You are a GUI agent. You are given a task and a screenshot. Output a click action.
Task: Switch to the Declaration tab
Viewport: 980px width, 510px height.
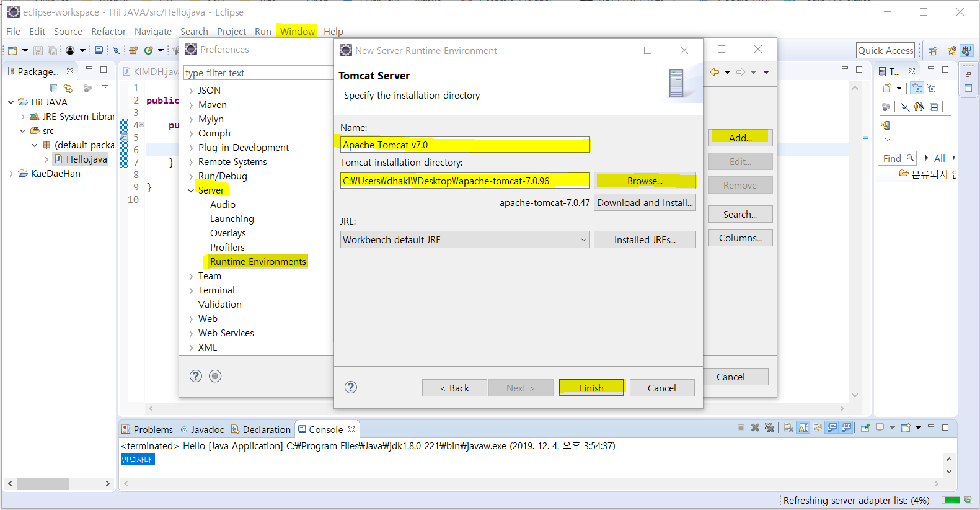261,429
